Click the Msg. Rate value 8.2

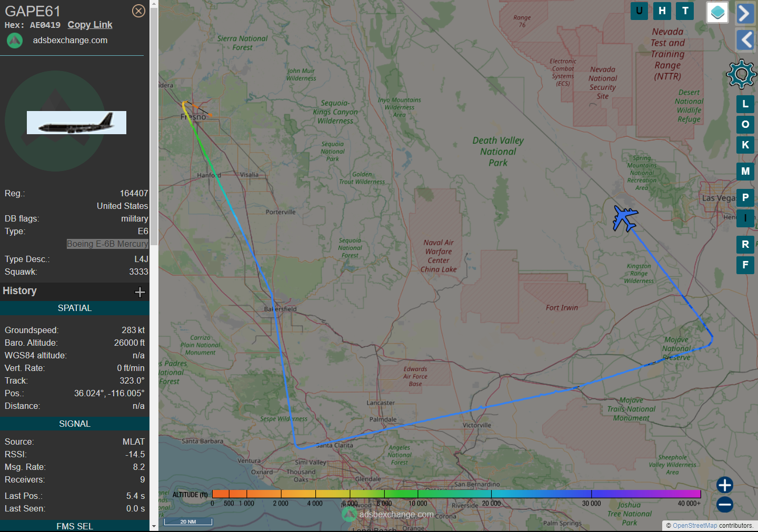tap(139, 467)
